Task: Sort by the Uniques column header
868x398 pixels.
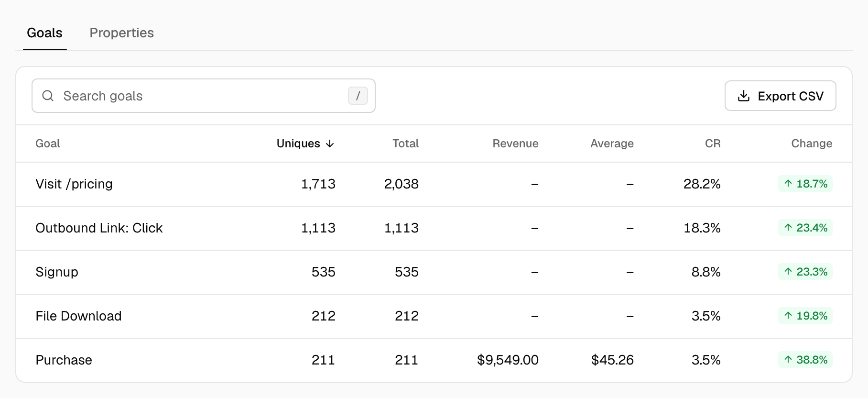Action: 305,144
